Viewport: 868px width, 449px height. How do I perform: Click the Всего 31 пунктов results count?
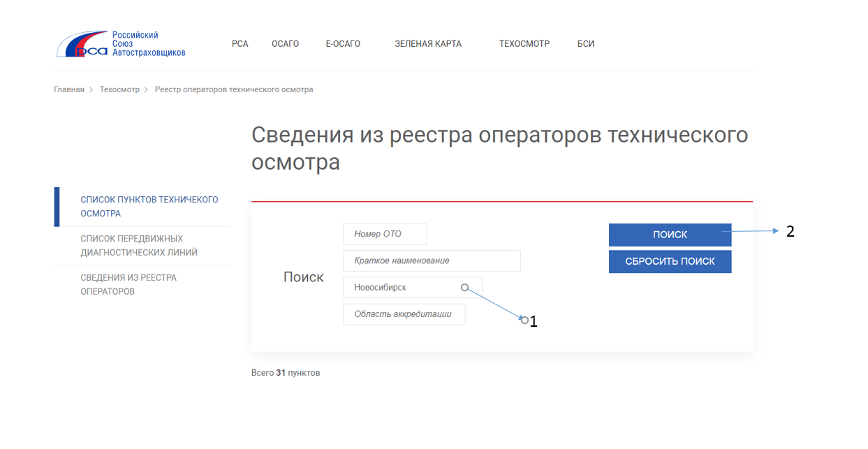pos(285,373)
